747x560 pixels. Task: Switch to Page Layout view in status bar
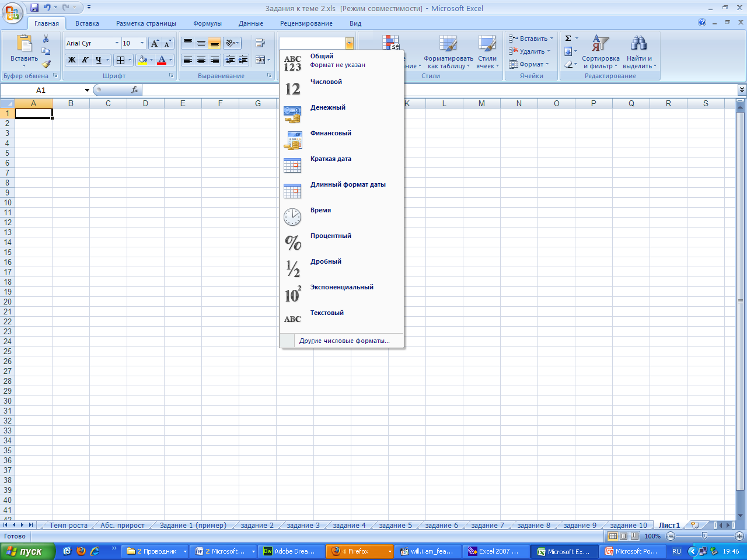point(623,535)
